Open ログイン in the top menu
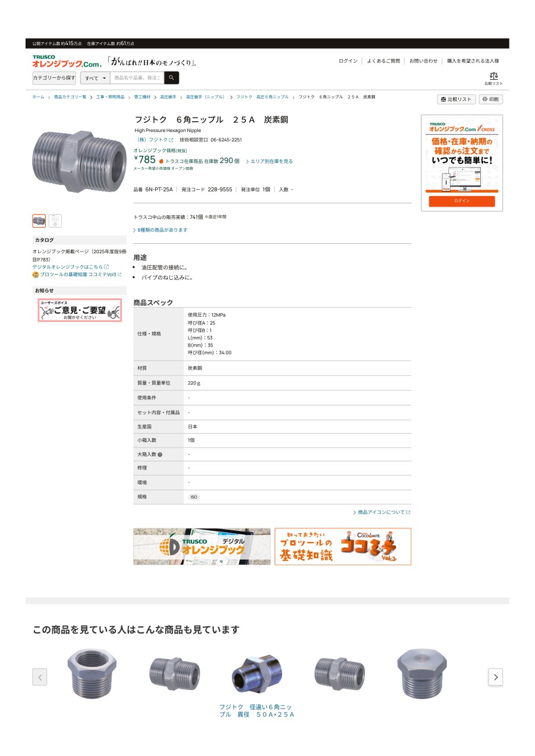 [x=348, y=61]
